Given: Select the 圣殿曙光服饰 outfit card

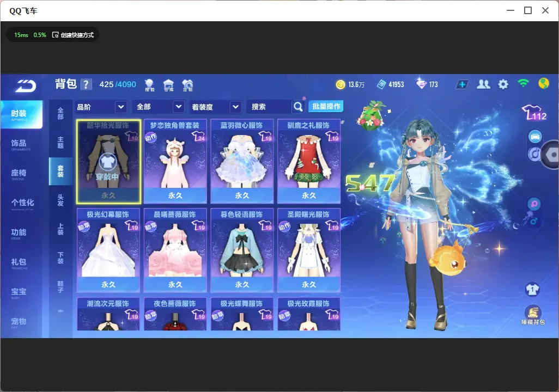Looking at the screenshot, I should (309, 250).
